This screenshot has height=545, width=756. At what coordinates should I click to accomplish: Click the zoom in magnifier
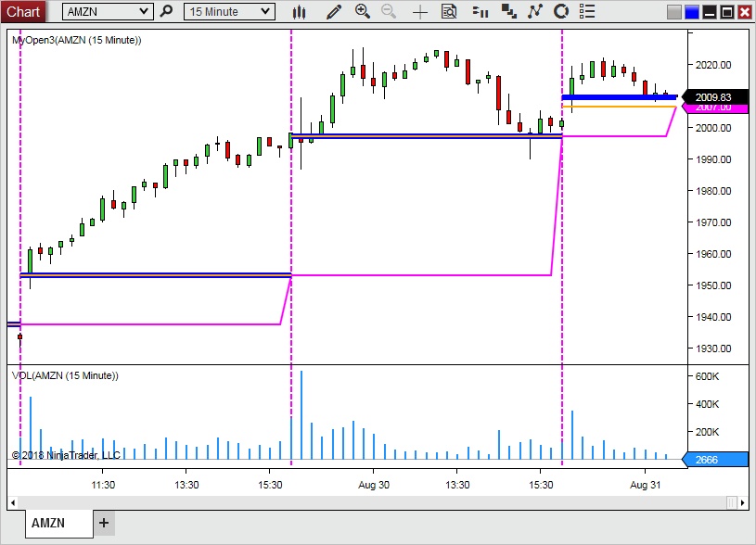(x=362, y=11)
